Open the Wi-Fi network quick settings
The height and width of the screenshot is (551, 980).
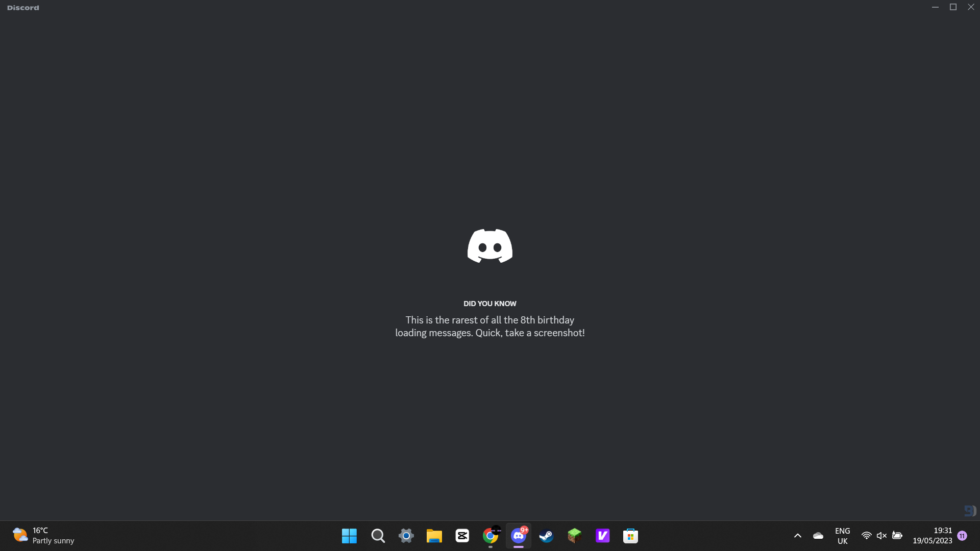[866, 536]
